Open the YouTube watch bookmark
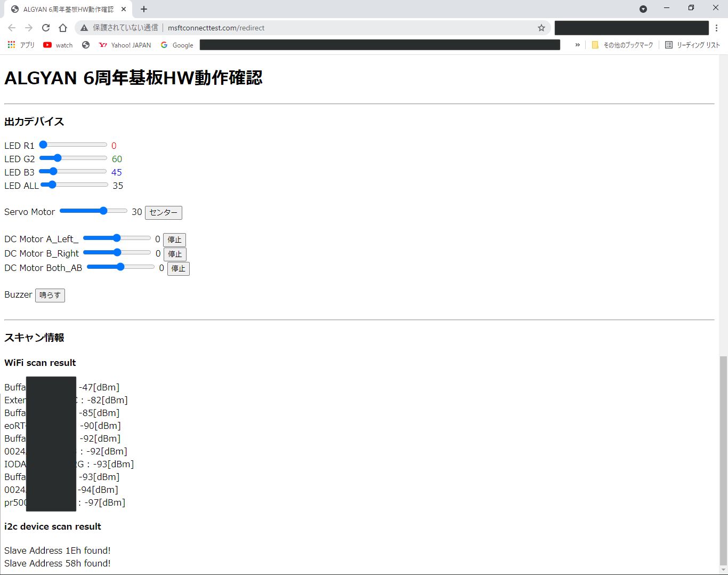Screen dimensions: 728x575 (x=58, y=45)
